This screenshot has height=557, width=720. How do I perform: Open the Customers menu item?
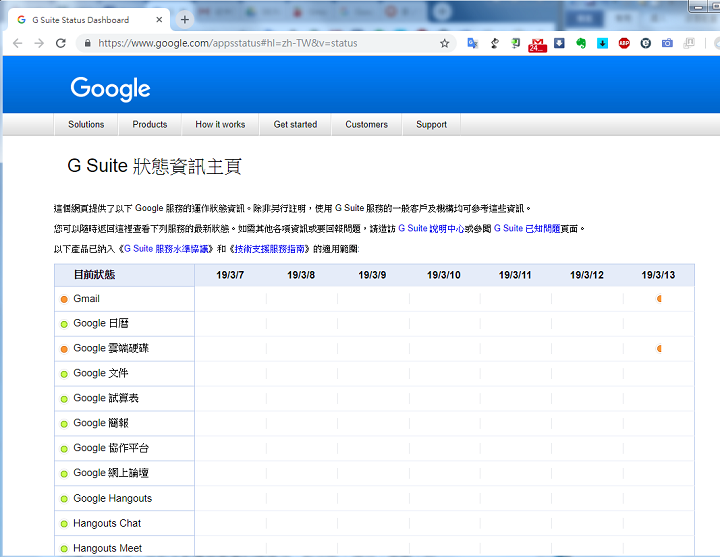click(366, 124)
